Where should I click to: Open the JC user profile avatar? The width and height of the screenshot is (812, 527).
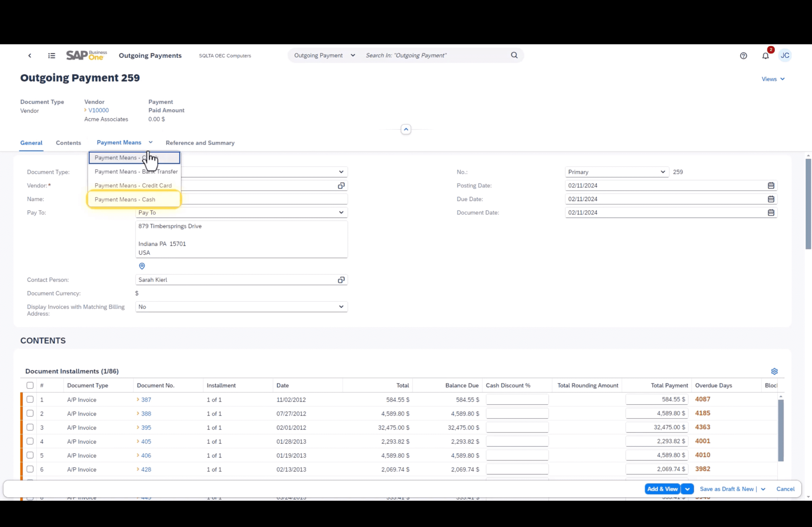[785, 55]
